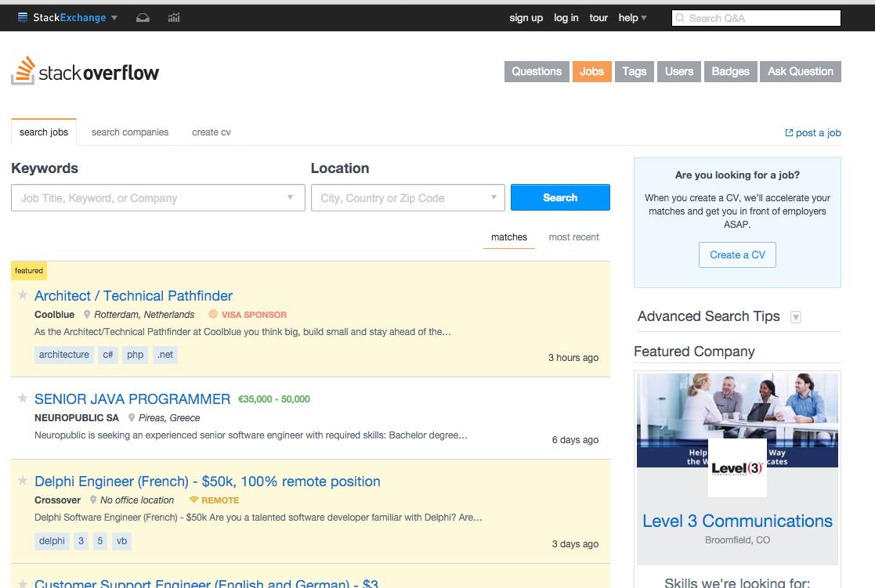Click the Job Title, Keyword, or Company field
Image resolution: width=875 pixels, height=588 pixels.
(x=158, y=197)
